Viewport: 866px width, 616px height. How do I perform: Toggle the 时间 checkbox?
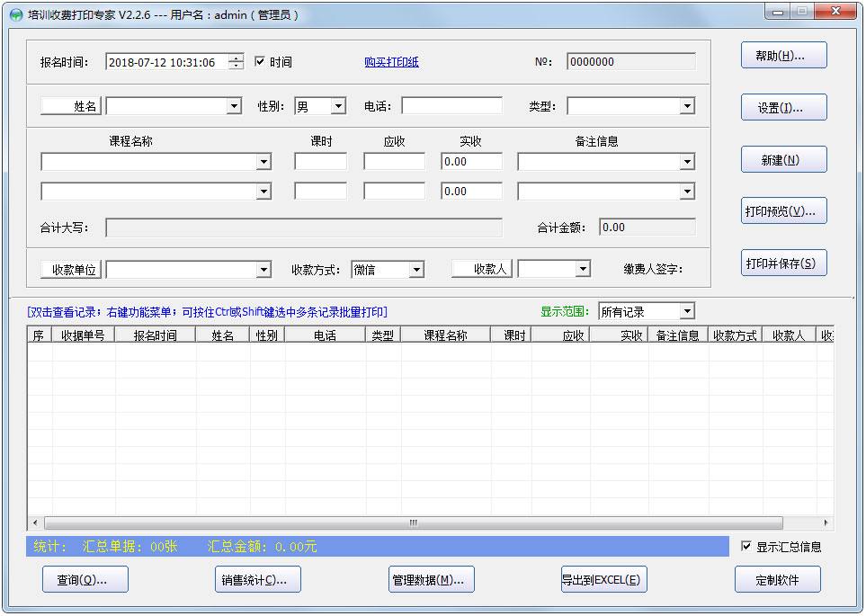coord(260,61)
